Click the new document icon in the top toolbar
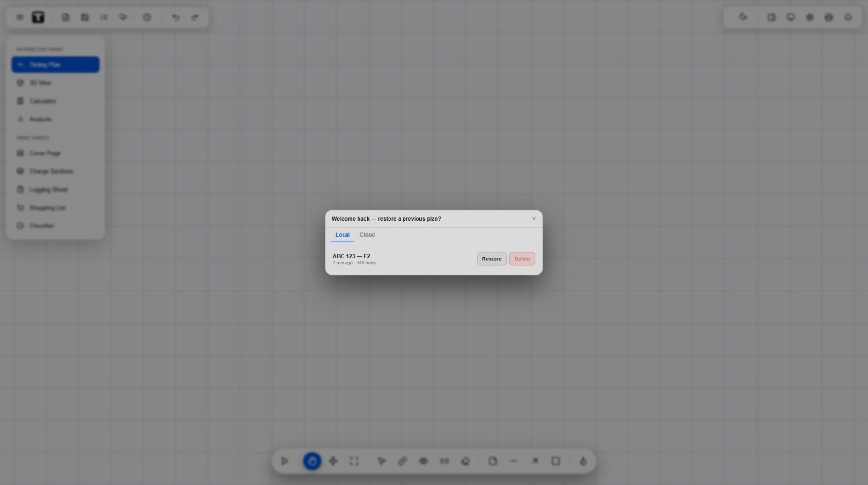Screen dimensions: 868x485 [66, 17]
